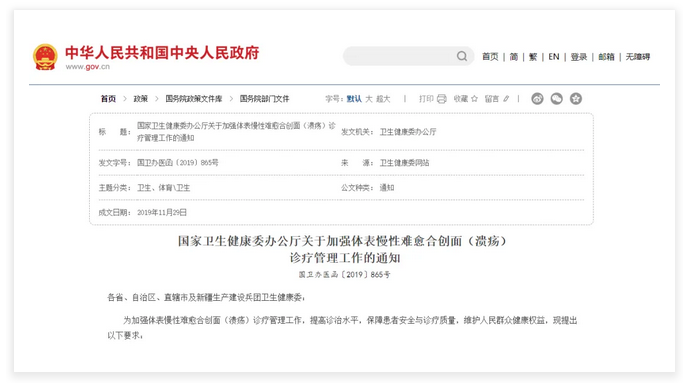Share via the QQ Zone star icon

[x=576, y=99]
